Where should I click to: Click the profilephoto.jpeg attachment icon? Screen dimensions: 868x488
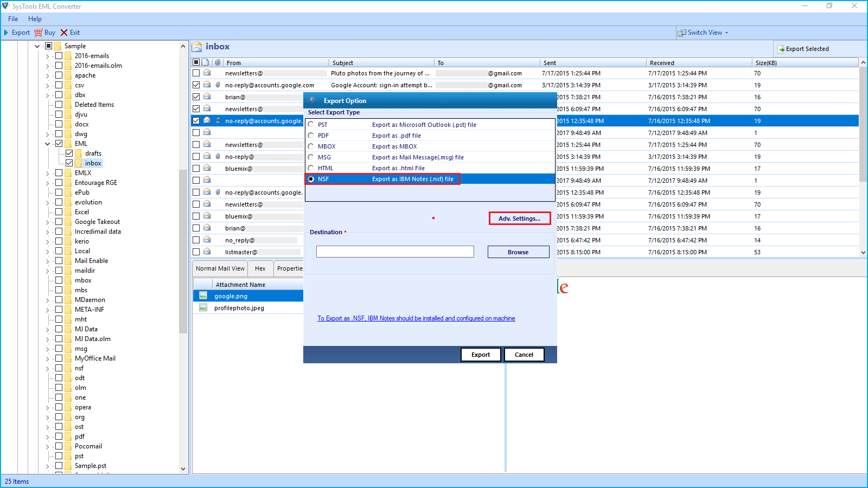(203, 308)
